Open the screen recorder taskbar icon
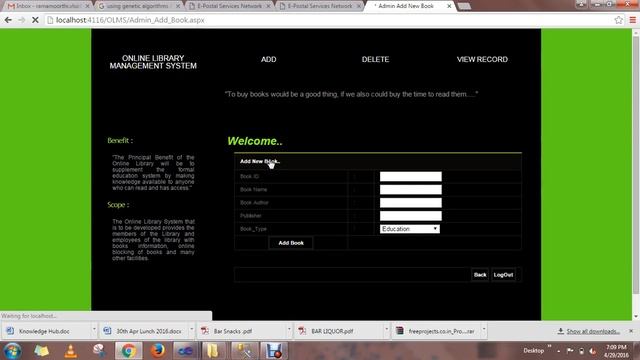This screenshot has height=360, width=640. [x=273, y=351]
